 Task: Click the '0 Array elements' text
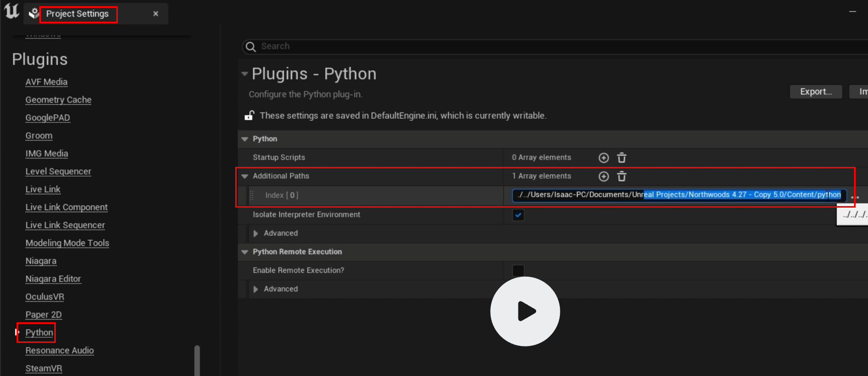click(541, 158)
